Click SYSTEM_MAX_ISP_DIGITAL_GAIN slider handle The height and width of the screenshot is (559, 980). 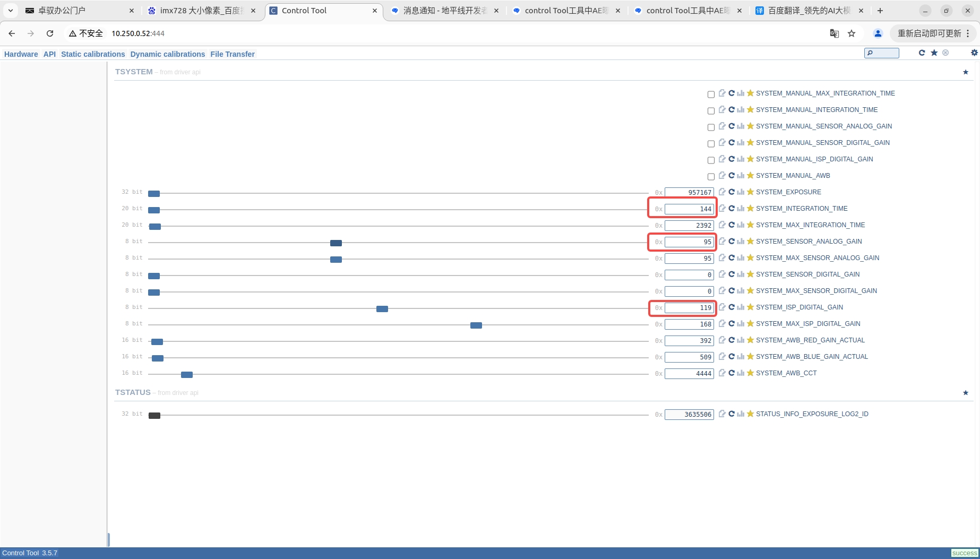pos(476,325)
